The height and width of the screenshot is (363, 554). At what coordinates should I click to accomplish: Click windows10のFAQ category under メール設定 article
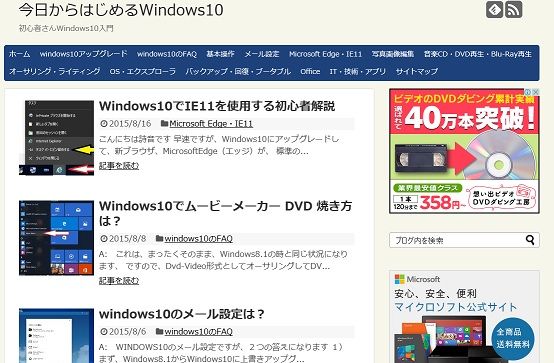coord(199,332)
